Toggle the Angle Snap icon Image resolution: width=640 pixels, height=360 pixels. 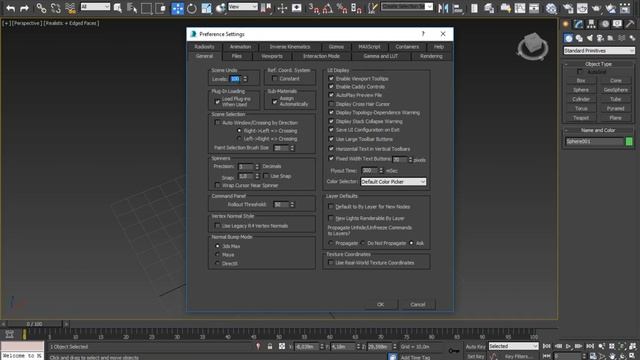(327, 8)
